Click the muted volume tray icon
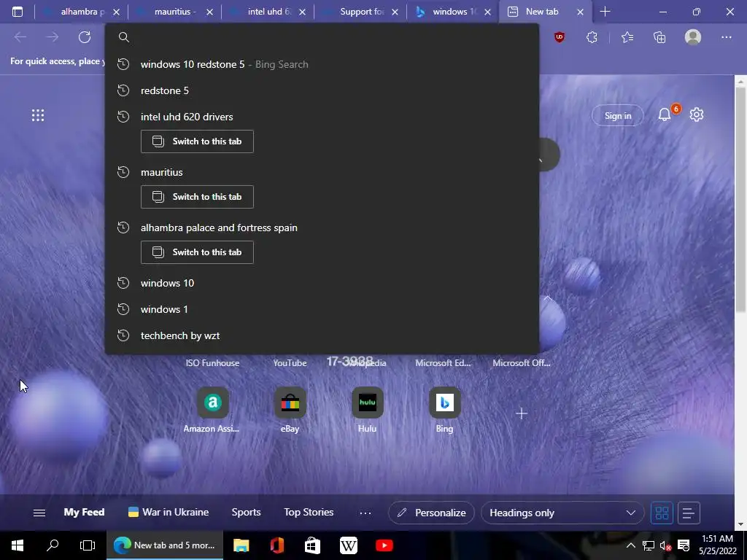The height and width of the screenshot is (560, 747). (x=665, y=545)
